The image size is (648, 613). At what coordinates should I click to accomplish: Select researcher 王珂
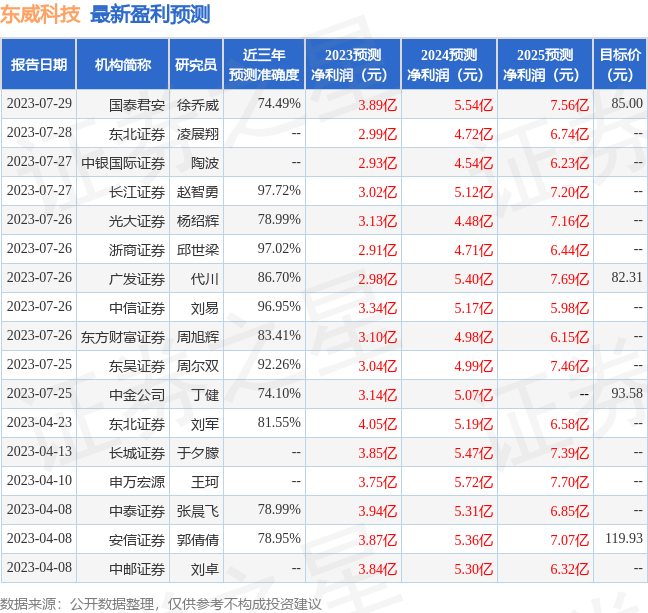click(205, 482)
